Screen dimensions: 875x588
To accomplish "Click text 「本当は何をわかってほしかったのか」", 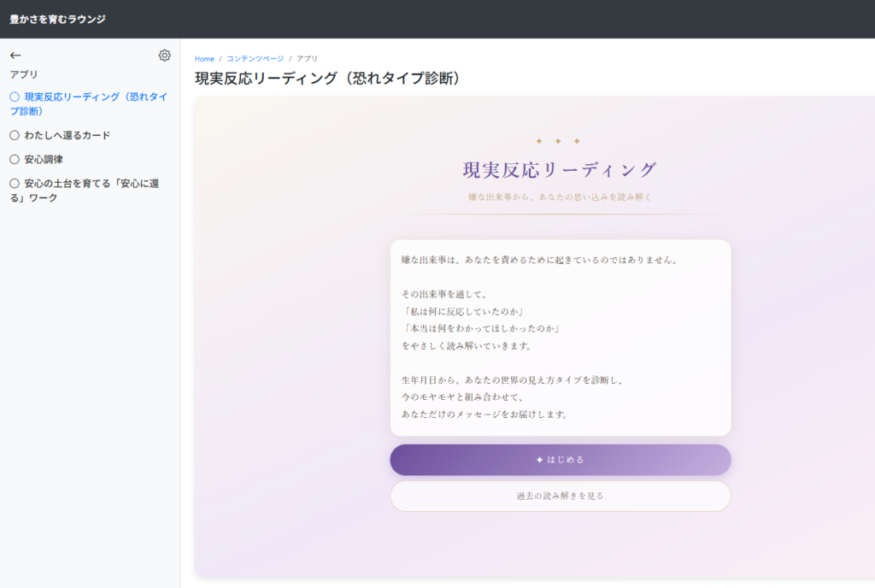I will (482, 328).
